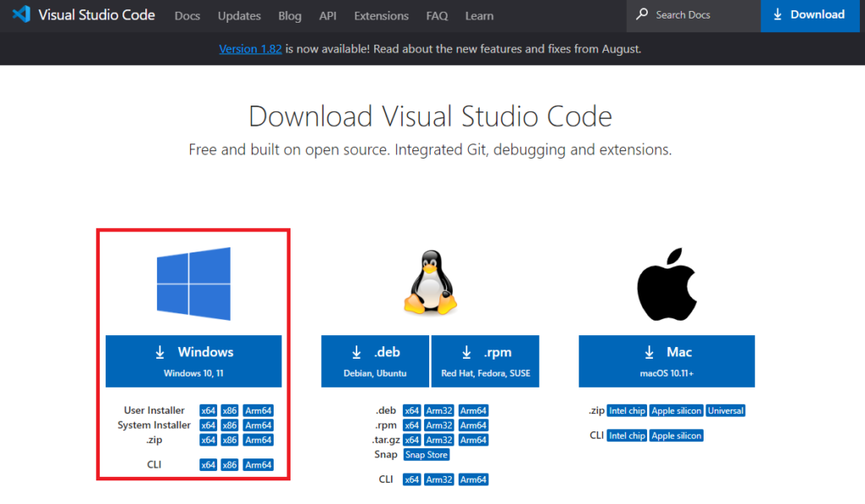This screenshot has height=504, width=865.
Task: Select Linux .deb x64 download
Action: click(x=411, y=411)
